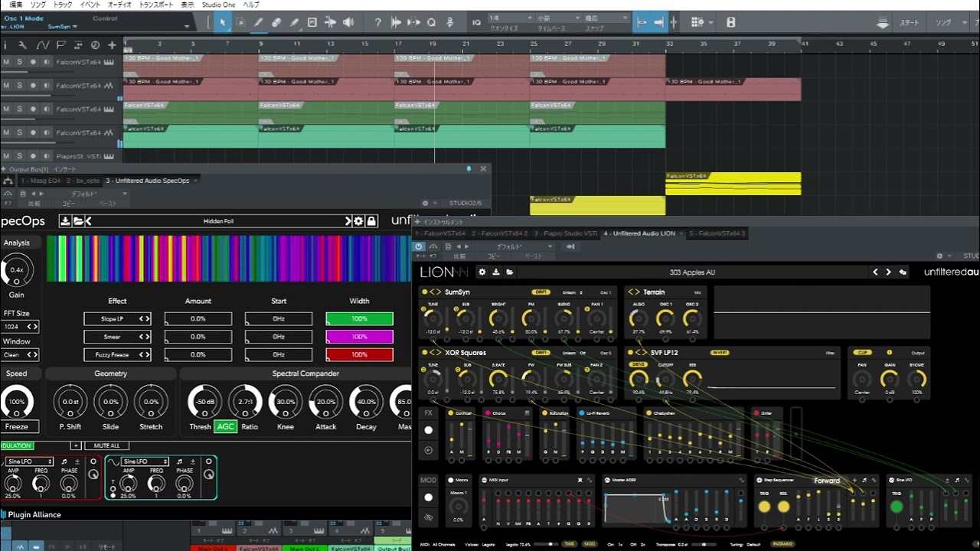This screenshot has width=980, height=551.
Task: Open the FFT Size 1024 selector
Action: [21, 327]
